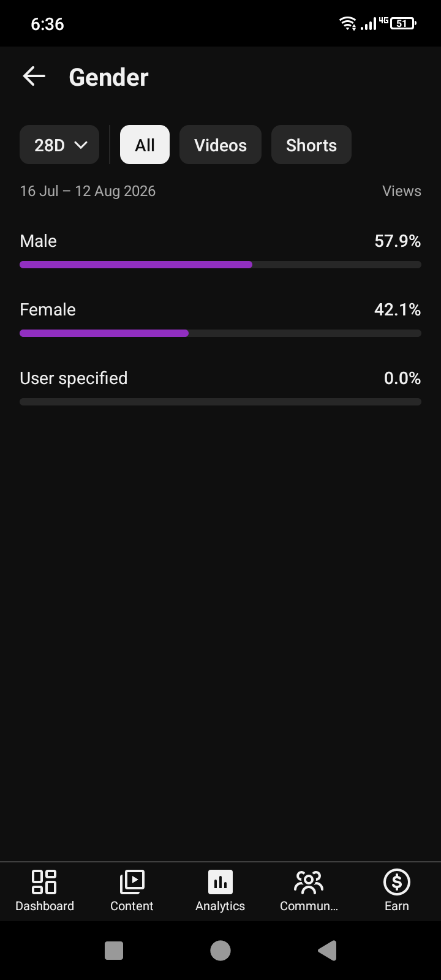This screenshot has height=980, width=441.
Task: Select the Shorts filter chip
Action: coord(311,145)
